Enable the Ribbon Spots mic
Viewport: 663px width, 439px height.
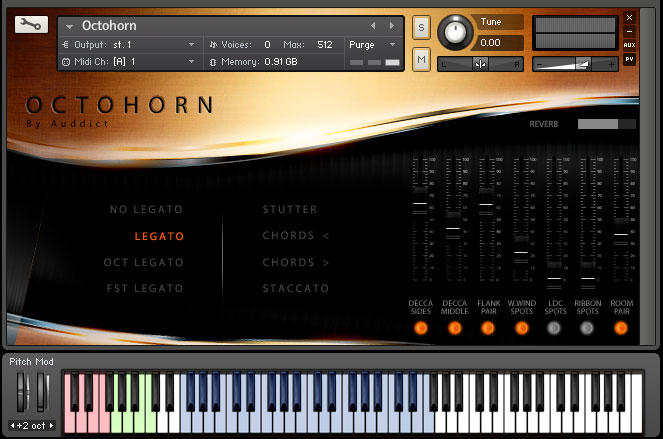587,327
